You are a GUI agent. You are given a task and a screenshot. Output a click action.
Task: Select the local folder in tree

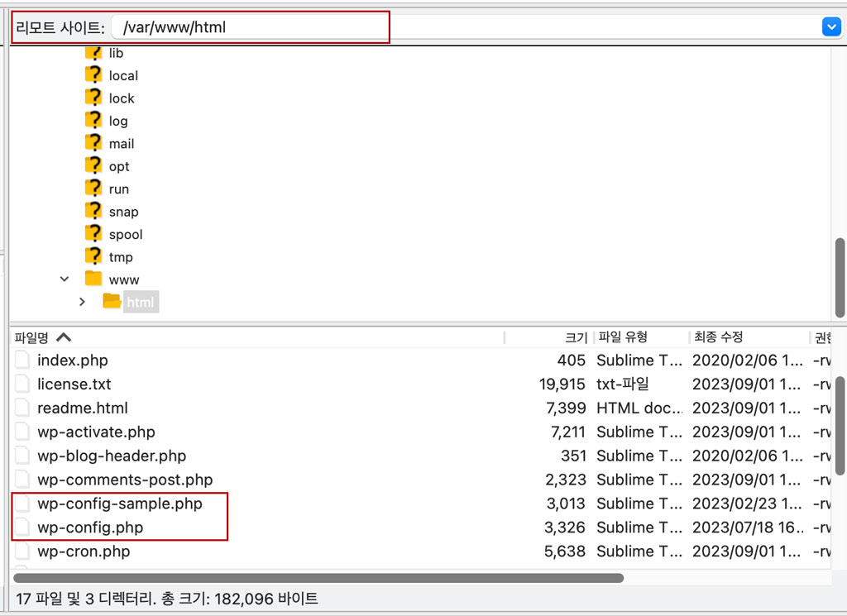tap(123, 75)
